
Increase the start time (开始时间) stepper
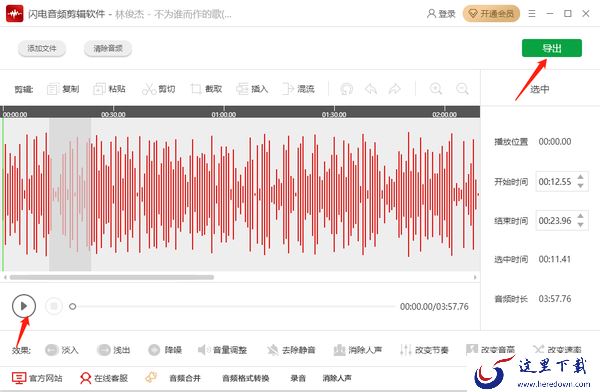[x=580, y=177]
